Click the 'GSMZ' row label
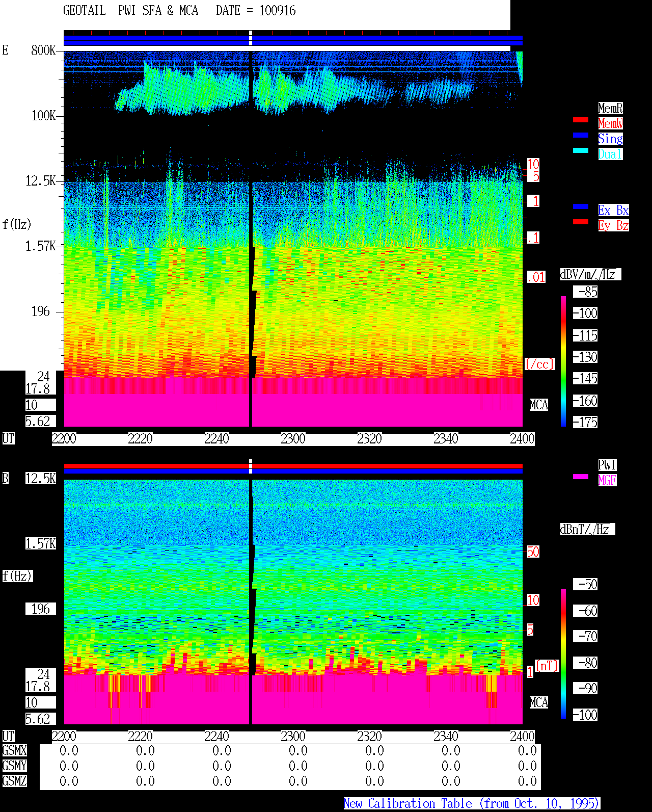 click(14, 781)
